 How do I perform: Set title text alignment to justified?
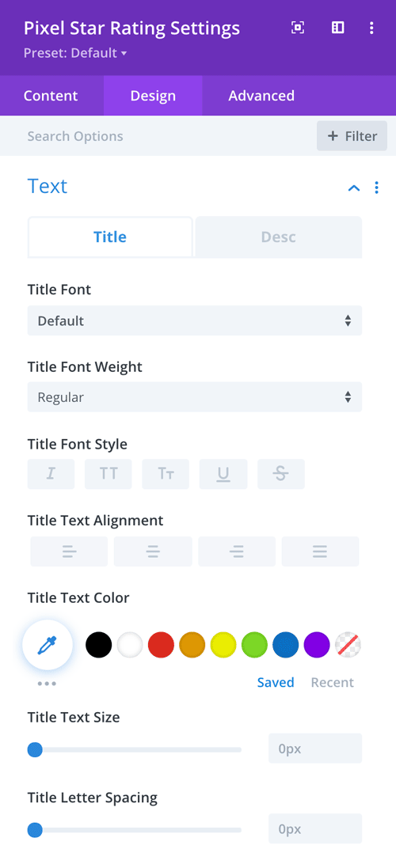[x=320, y=552]
